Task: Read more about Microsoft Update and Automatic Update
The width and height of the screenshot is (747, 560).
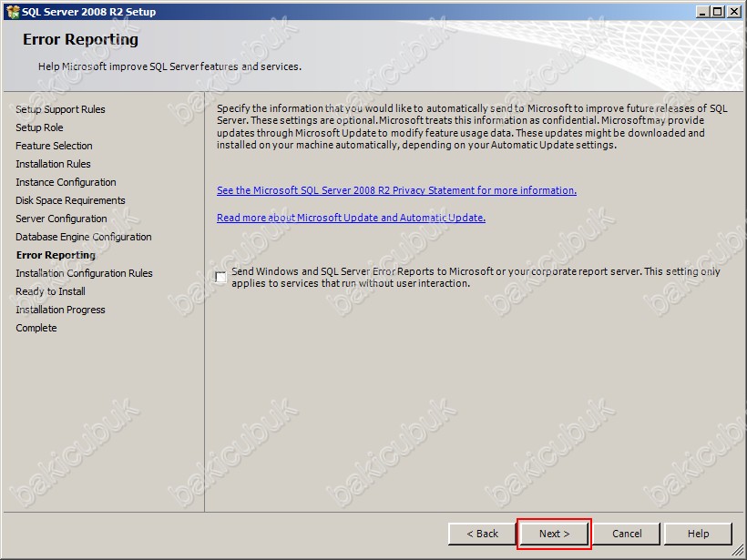Action: [x=351, y=218]
